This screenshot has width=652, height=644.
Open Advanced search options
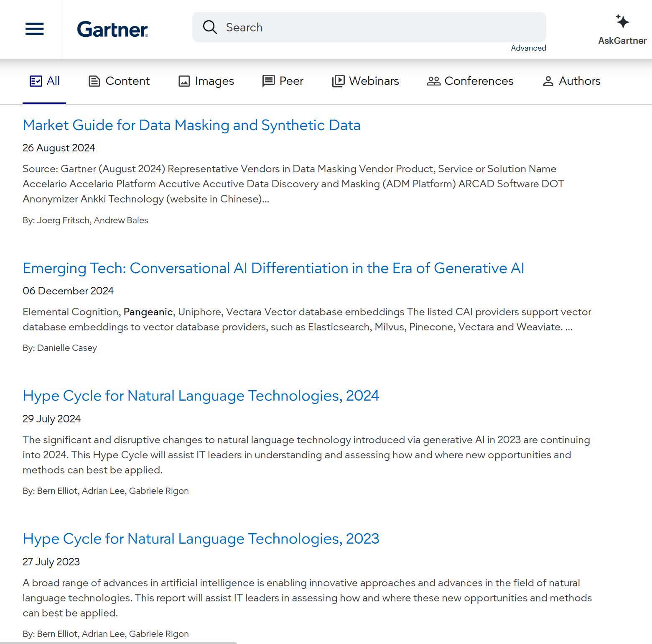point(528,48)
